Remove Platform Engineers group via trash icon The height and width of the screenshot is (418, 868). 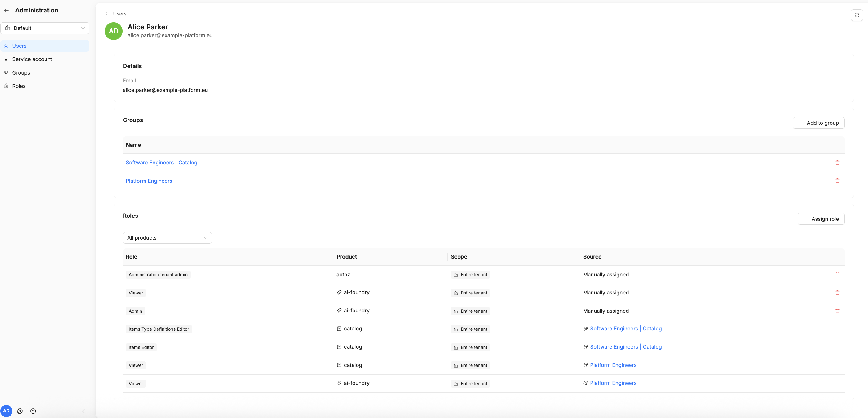(x=837, y=181)
